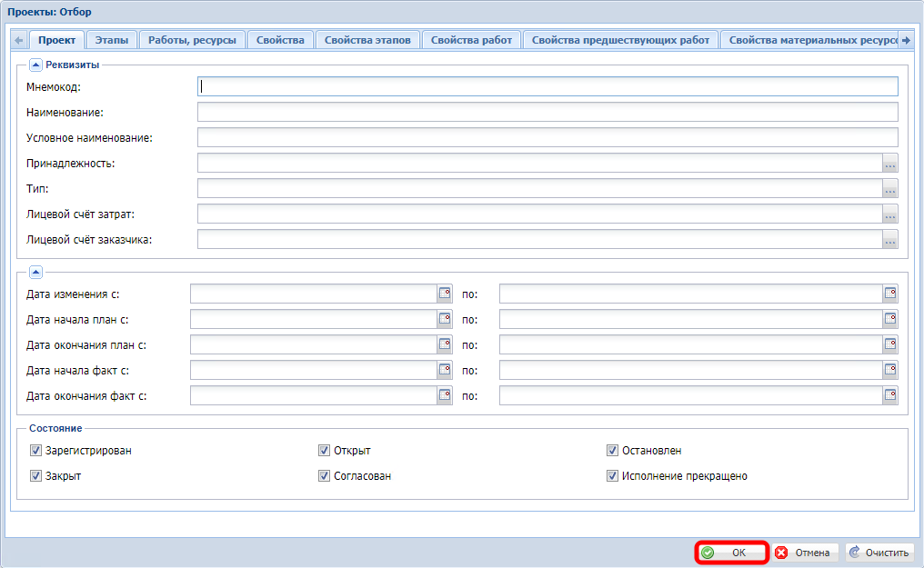Switch to the Этапы tab

pyautogui.click(x=112, y=40)
